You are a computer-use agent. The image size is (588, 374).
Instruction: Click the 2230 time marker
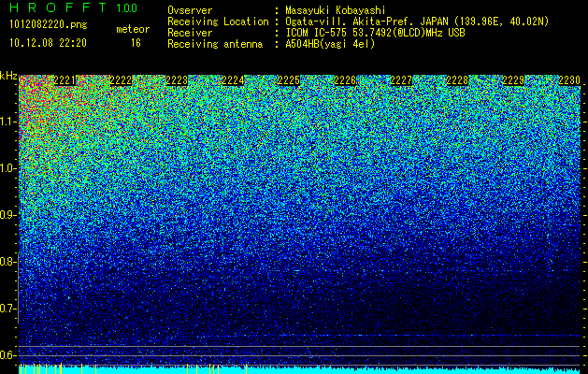click(569, 80)
